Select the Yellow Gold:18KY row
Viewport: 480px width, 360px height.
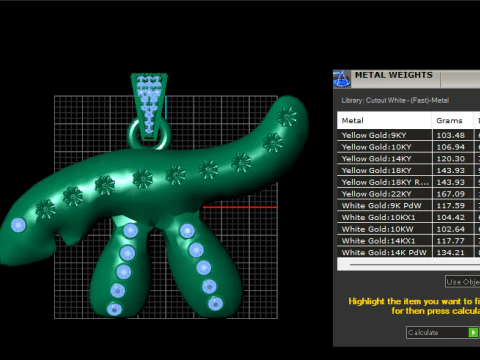pyautogui.click(x=408, y=170)
